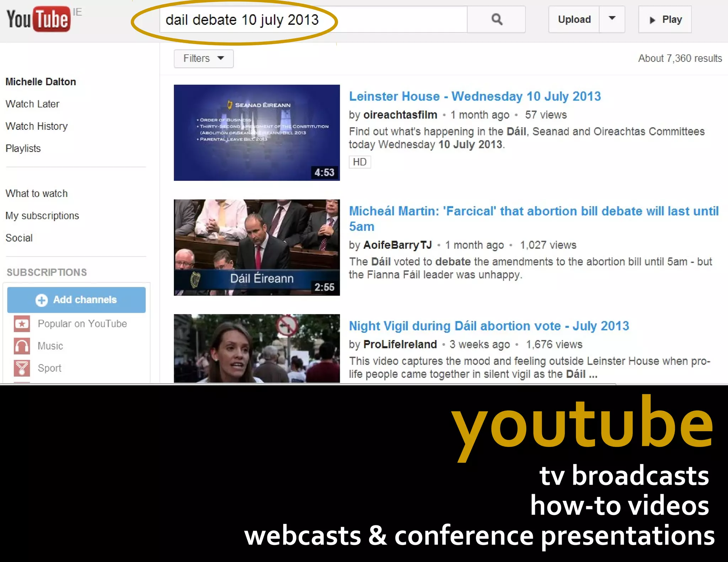Click the Play button in header

pos(665,19)
